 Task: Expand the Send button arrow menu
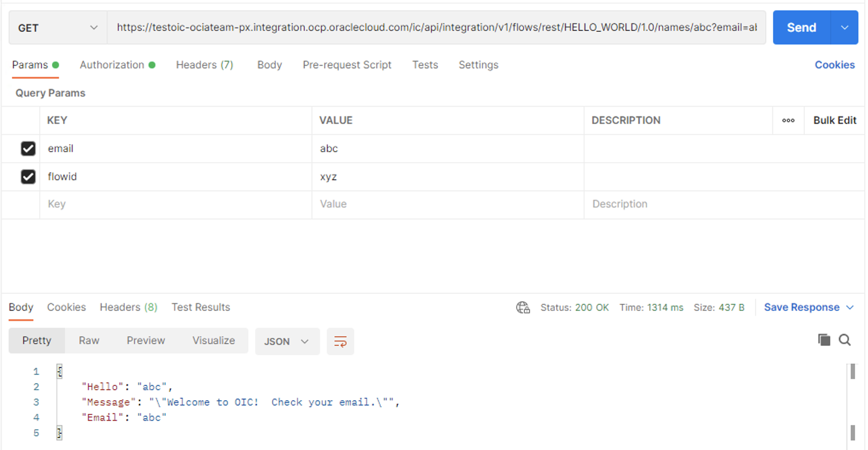pos(844,28)
